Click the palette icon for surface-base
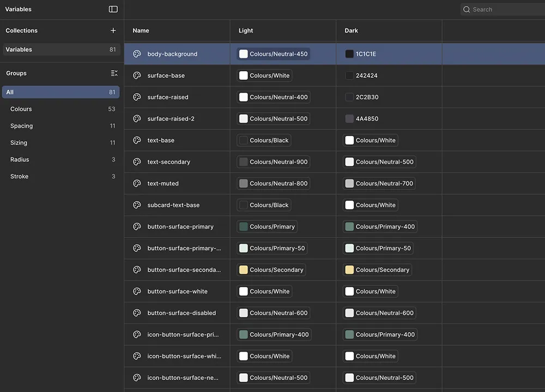The image size is (545, 392). click(x=137, y=75)
